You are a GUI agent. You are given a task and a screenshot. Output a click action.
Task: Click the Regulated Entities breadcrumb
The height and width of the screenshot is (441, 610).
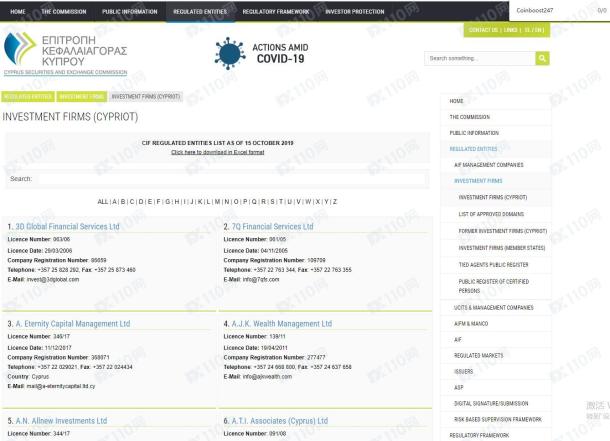pos(28,96)
